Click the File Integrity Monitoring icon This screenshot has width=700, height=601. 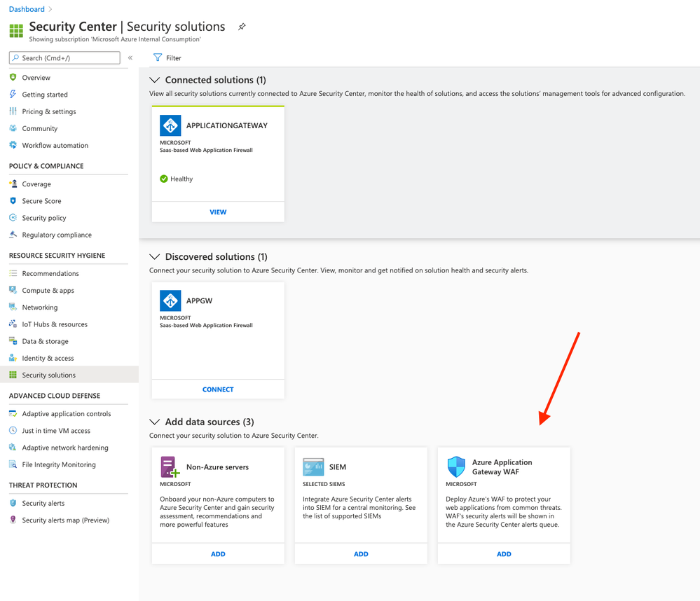[13, 464]
